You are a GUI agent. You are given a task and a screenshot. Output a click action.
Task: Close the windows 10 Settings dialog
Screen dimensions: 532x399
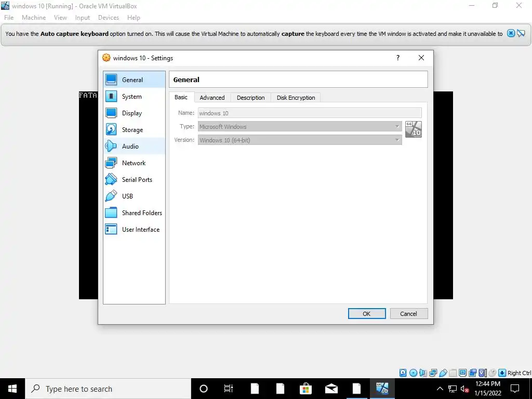coord(421,58)
